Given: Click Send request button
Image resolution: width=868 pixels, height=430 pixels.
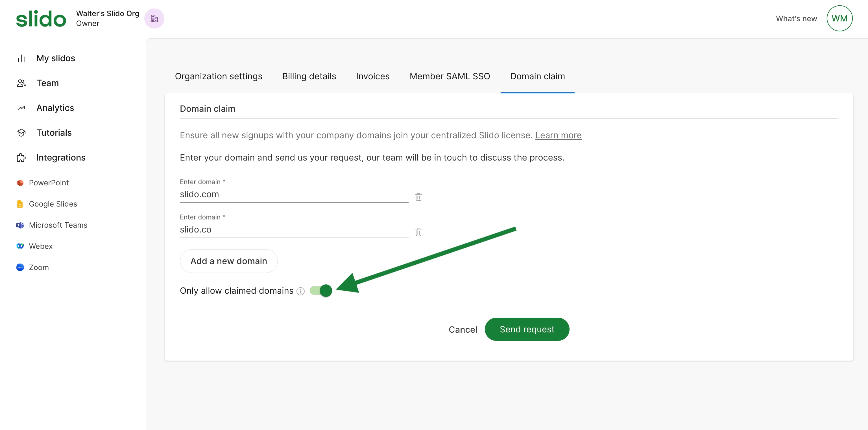Looking at the screenshot, I should [x=527, y=329].
